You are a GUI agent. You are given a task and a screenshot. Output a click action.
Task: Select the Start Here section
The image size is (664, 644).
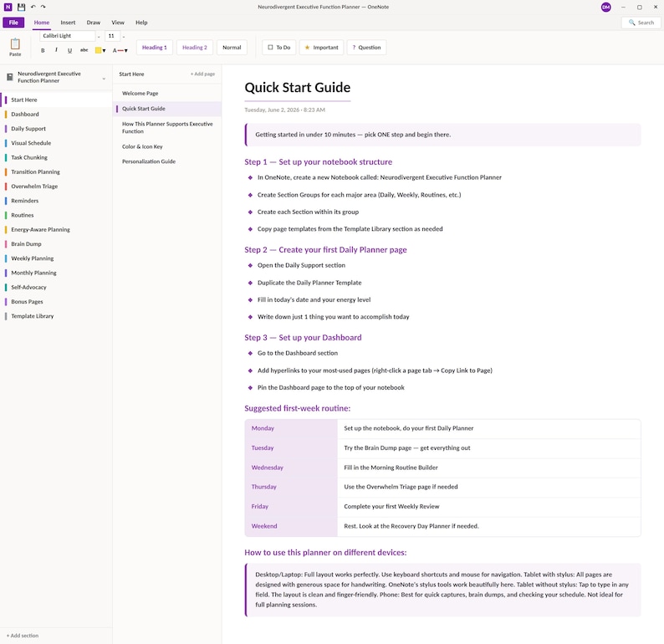pos(56,100)
